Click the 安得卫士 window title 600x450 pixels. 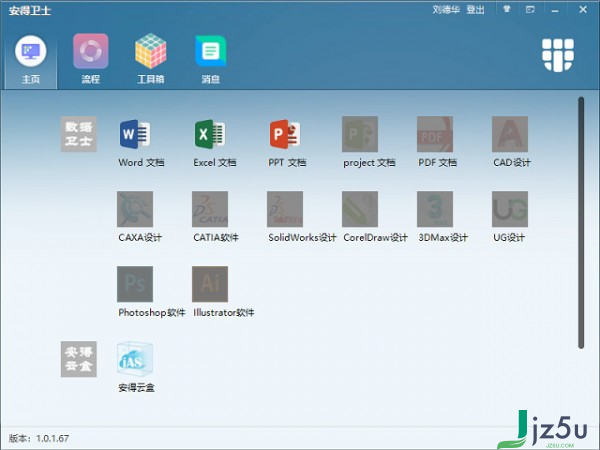30,10
